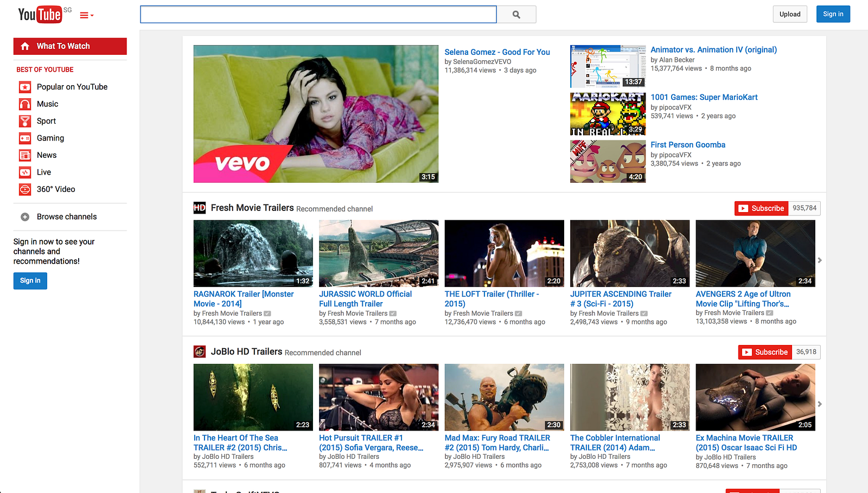Click the sidebar Sign in button
868x493 pixels.
30,281
